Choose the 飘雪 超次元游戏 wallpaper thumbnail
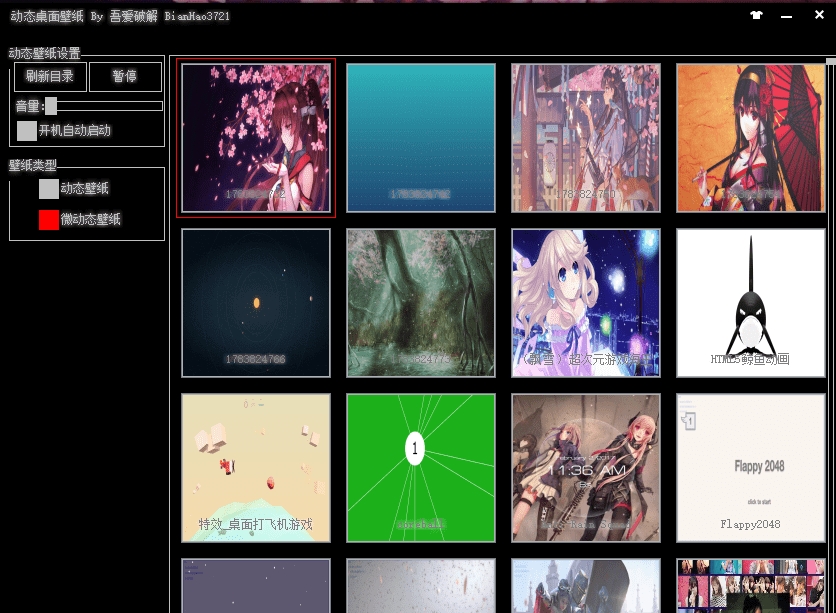 (x=586, y=303)
